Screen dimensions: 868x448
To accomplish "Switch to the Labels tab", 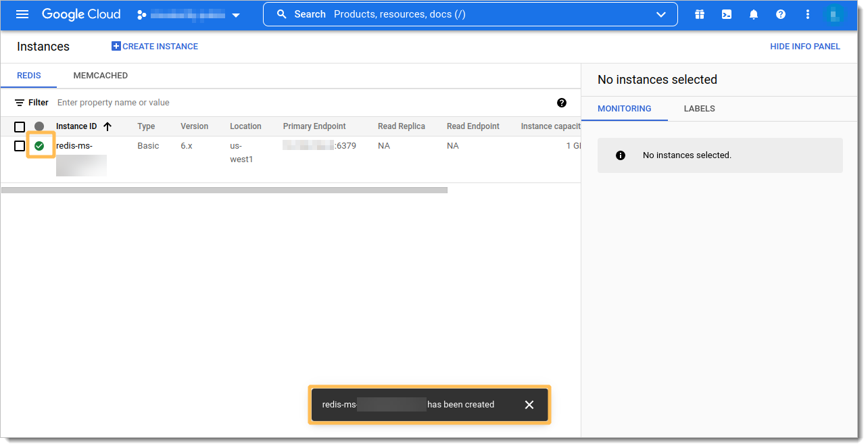I will pyautogui.click(x=699, y=109).
